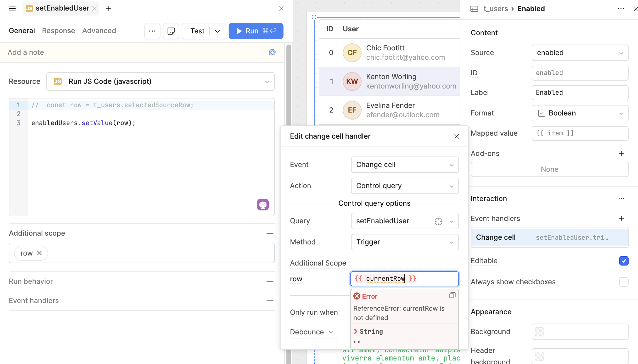Add new event handler in Interaction section

tap(621, 219)
